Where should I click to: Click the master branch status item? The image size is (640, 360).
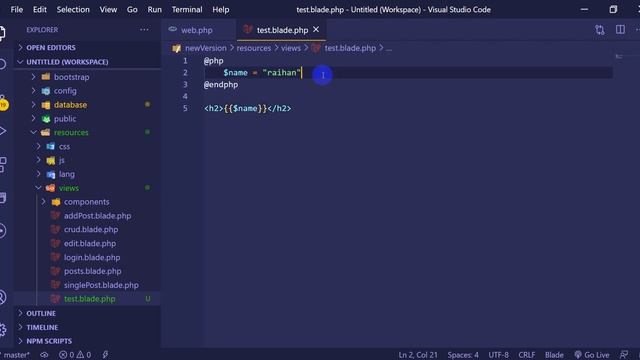coord(16,355)
